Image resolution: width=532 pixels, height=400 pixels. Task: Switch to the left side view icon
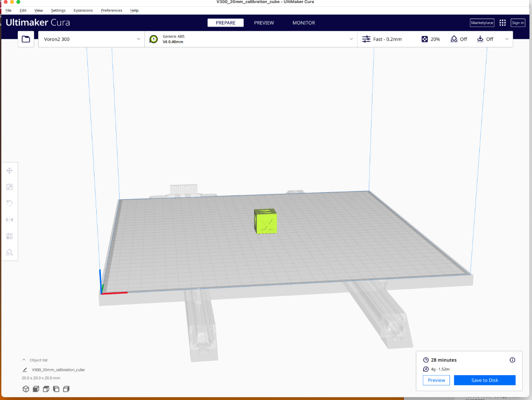(56, 389)
